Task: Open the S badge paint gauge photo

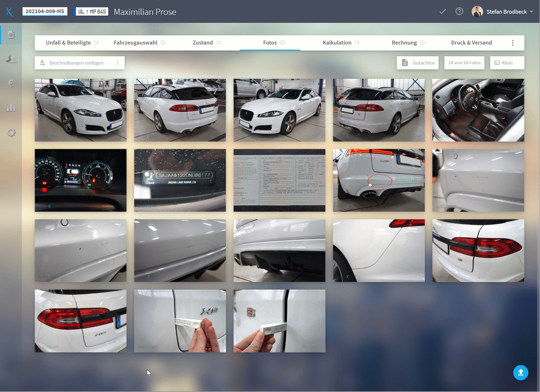Action: coord(279,321)
